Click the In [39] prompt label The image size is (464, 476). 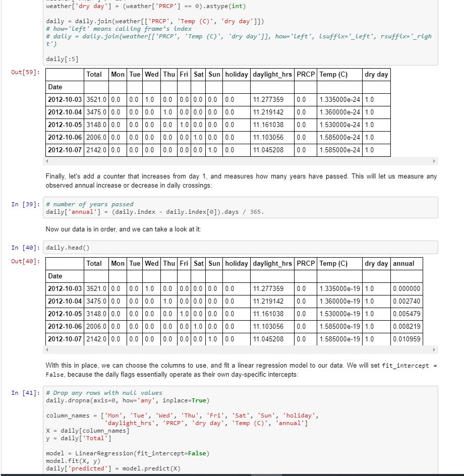[26, 204]
